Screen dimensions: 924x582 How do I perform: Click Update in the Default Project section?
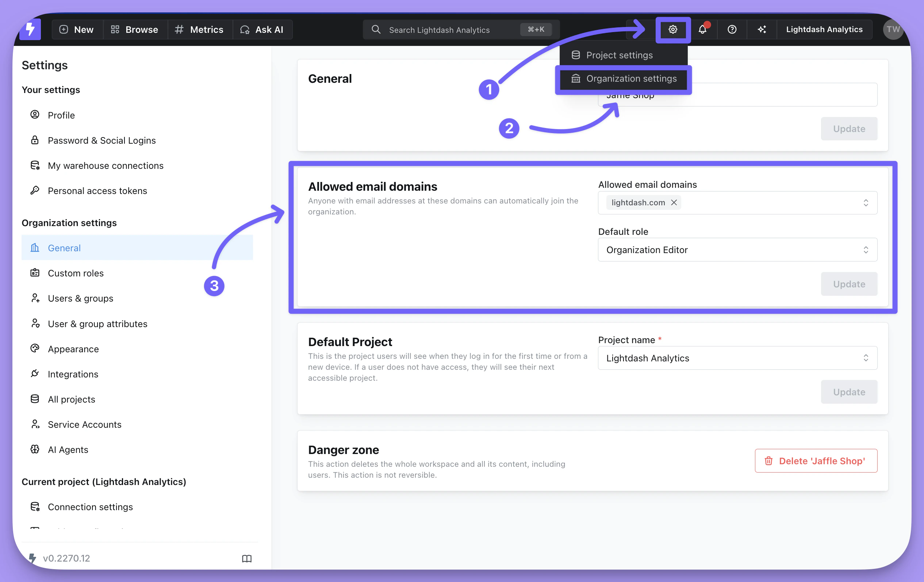849,392
